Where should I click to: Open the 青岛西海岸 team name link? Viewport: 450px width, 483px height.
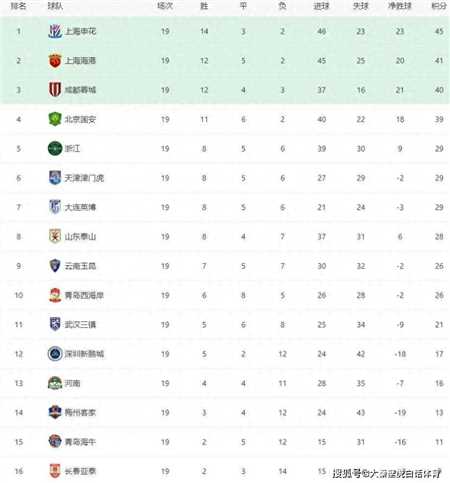84,295
